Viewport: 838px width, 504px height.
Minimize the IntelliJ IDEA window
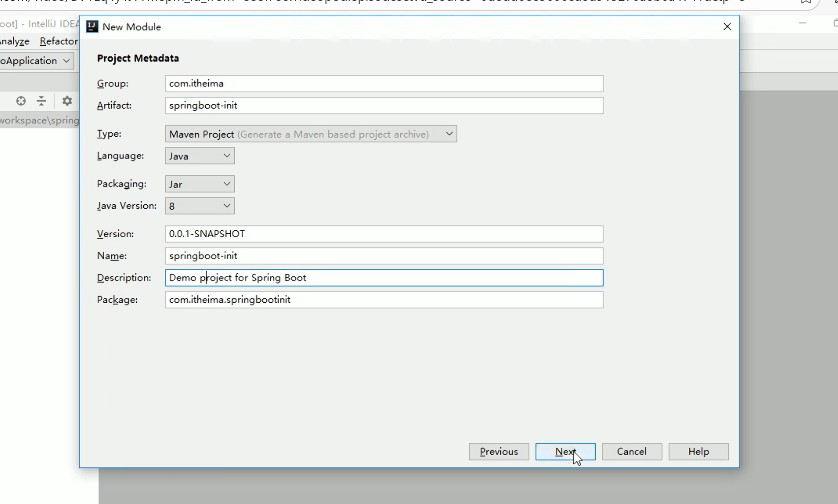click(x=802, y=23)
